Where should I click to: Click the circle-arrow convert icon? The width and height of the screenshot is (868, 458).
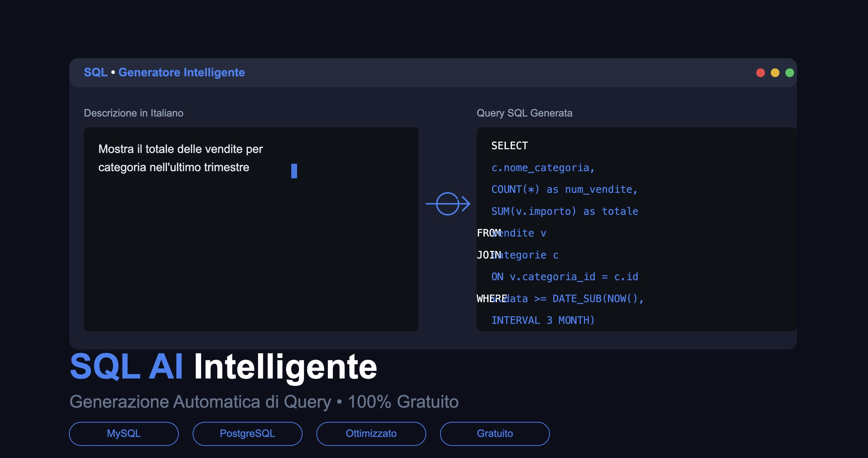click(x=448, y=204)
